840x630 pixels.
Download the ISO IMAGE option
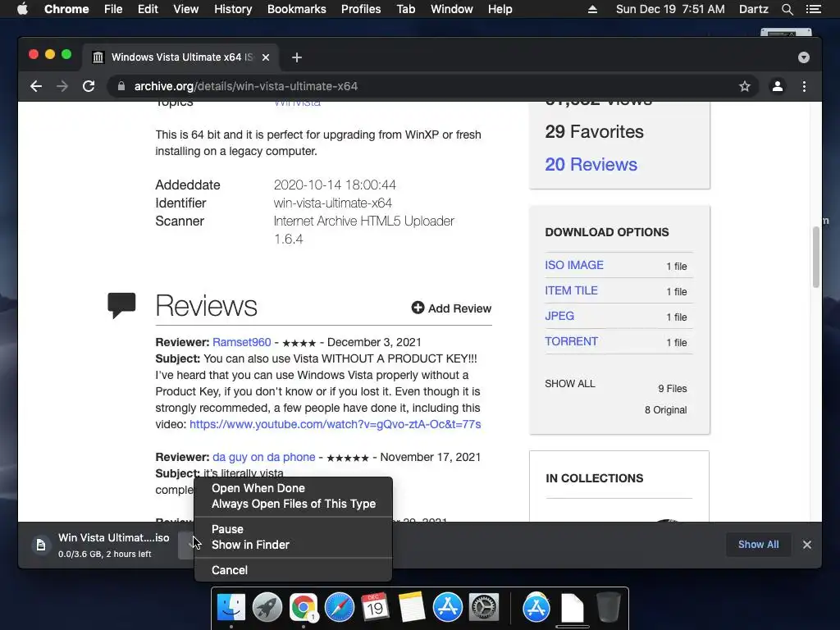(573, 265)
